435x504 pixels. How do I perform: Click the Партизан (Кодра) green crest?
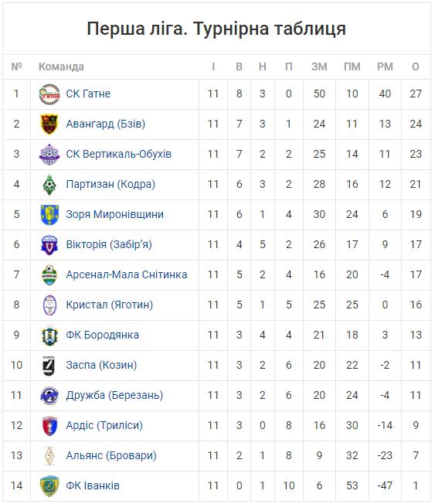point(49,185)
